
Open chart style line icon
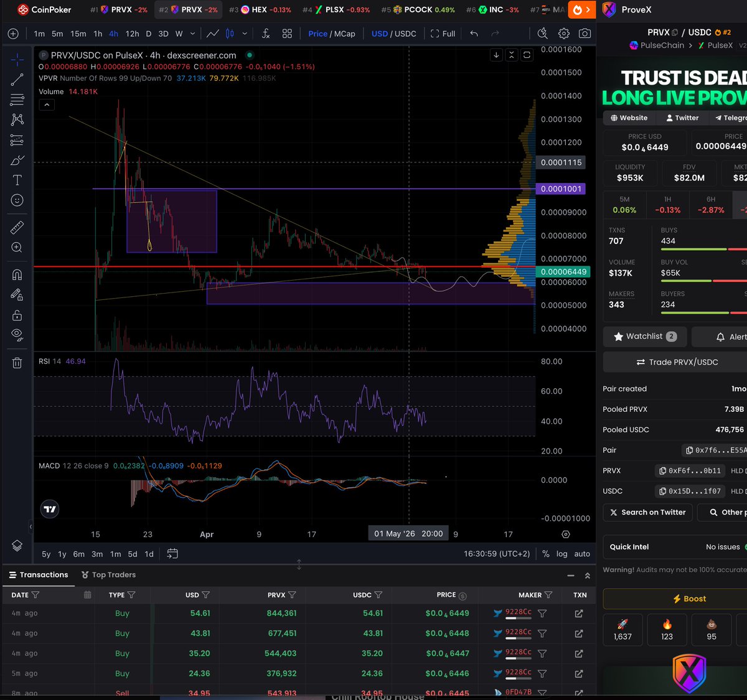pyautogui.click(x=213, y=34)
